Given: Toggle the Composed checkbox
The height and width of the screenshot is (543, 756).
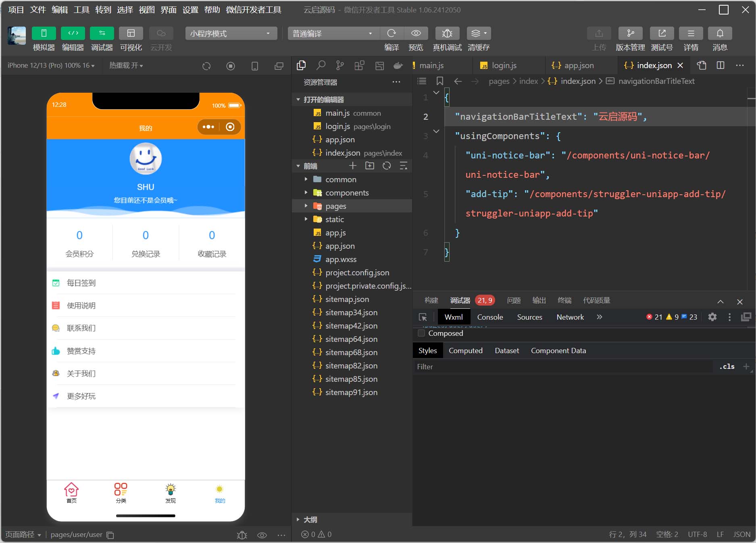Looking at the screenshot, I should [421, 333].
